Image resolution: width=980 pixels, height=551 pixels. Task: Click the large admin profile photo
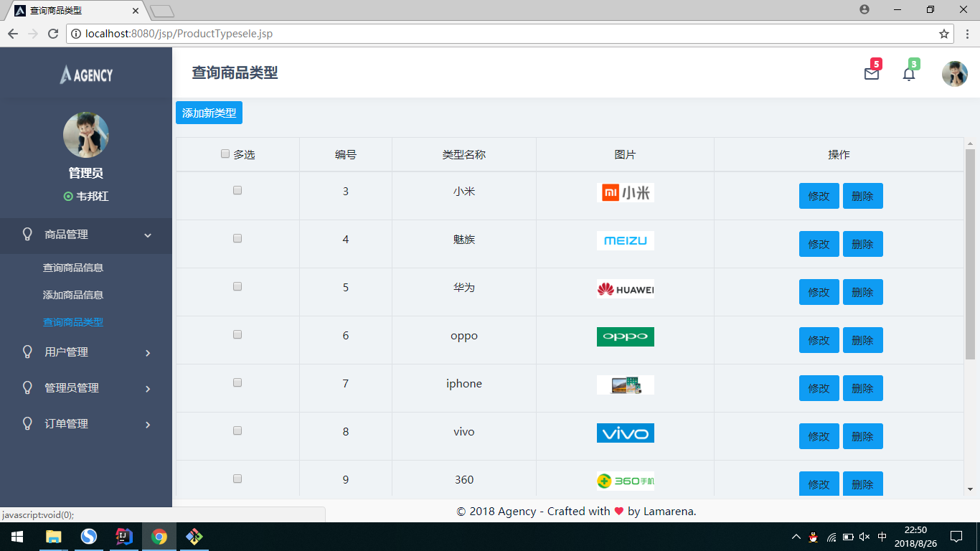point(86,135)
